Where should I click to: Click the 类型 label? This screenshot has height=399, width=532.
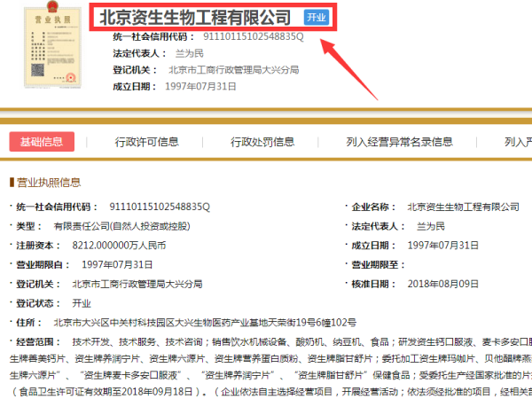tap(29, 226)
